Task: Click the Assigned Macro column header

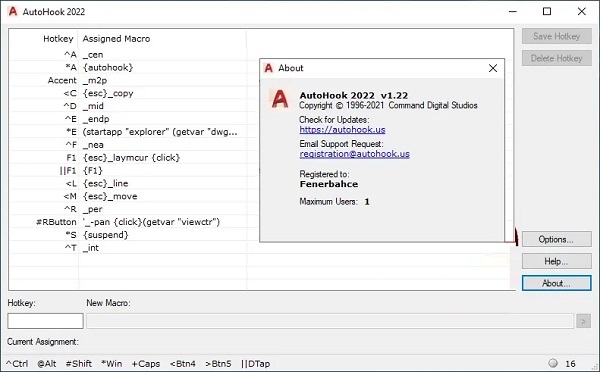Action: 116,39
